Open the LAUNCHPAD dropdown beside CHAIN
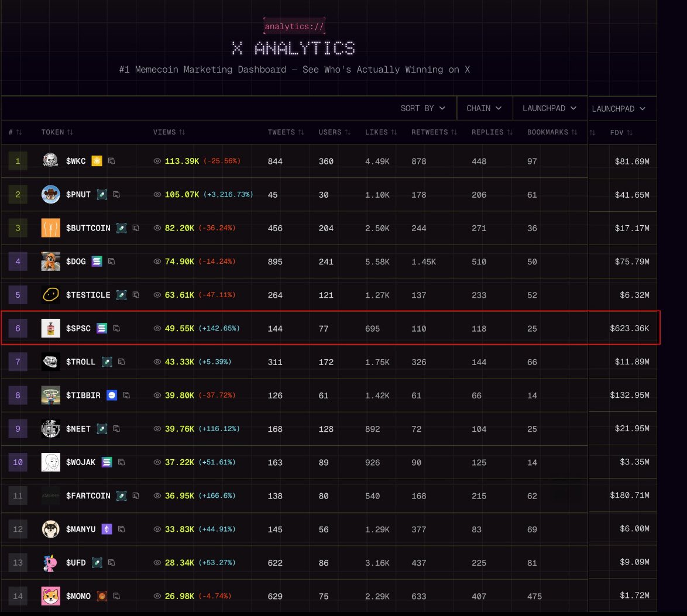Viewport: 687px width, 616px height. pyautogui.click(x=549, y=108)
